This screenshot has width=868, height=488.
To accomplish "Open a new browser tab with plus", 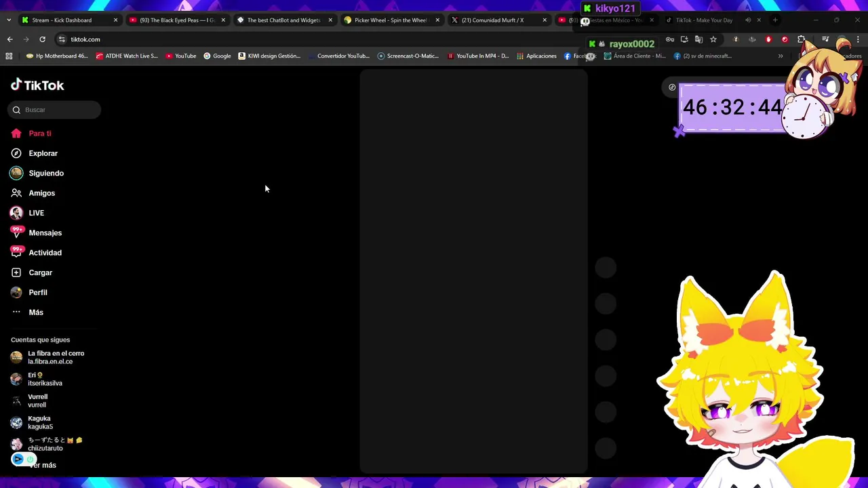I will [x=775, y=20].
